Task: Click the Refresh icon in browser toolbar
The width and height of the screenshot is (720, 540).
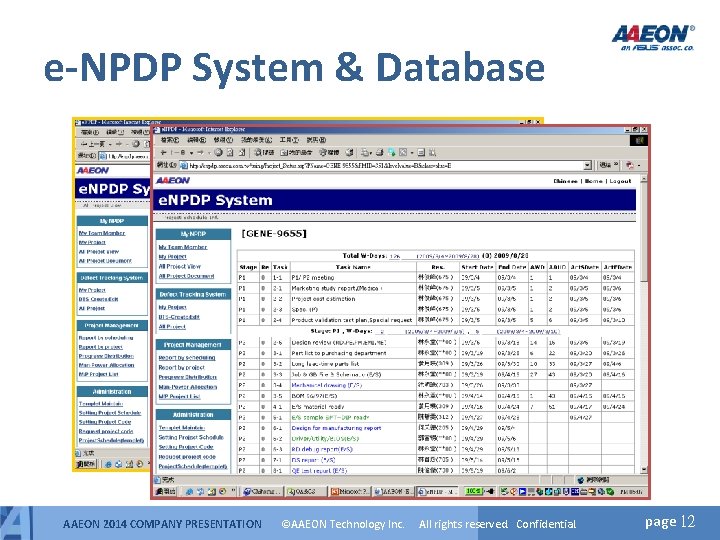Action: pyautogui.click(x=230, y=152)
